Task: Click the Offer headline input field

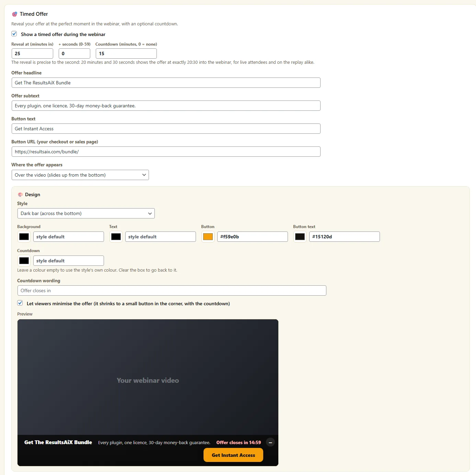Action: (x=166, y=83)
